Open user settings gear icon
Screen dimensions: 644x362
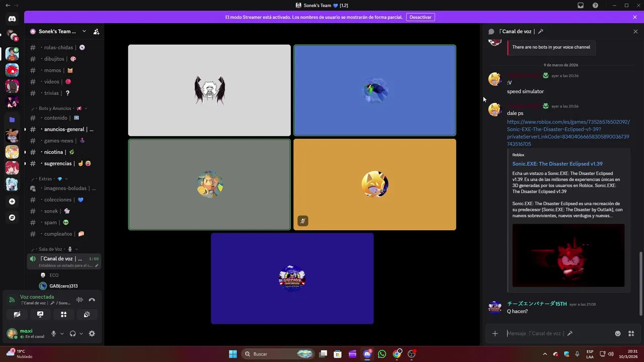pyautogui.click(x=92, y=333)
